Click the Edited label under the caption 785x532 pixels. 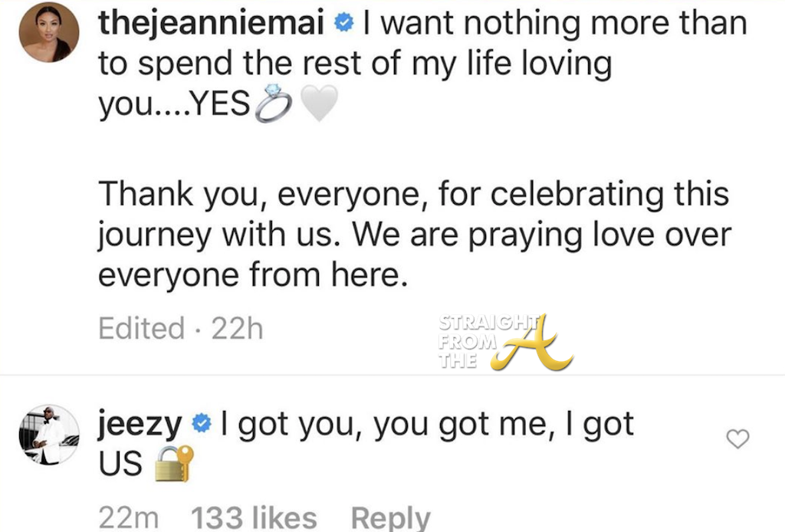pyautogui.click(x=141, y=328)
